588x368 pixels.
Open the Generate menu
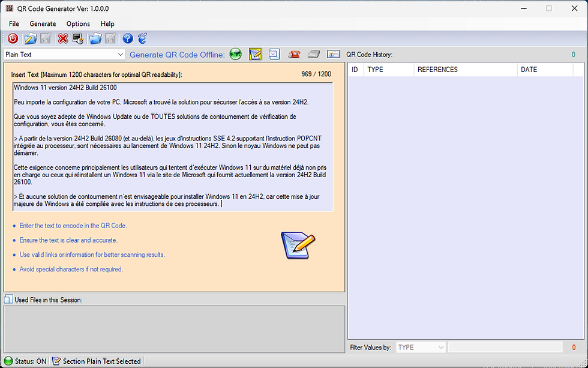point(43,23)
